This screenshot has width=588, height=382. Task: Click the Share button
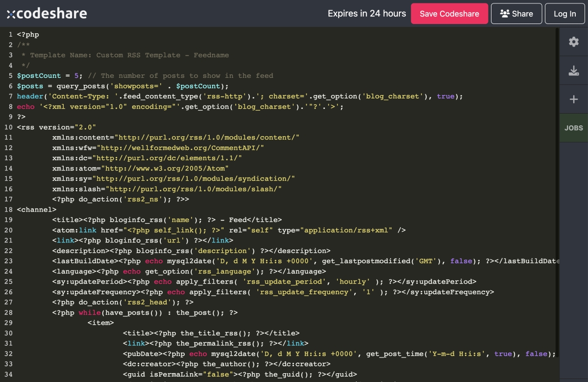pyautogui.click(x=516, y=14)
